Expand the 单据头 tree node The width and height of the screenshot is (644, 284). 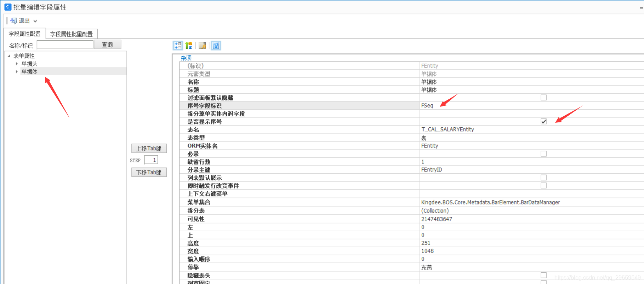(x=17, y=64)
